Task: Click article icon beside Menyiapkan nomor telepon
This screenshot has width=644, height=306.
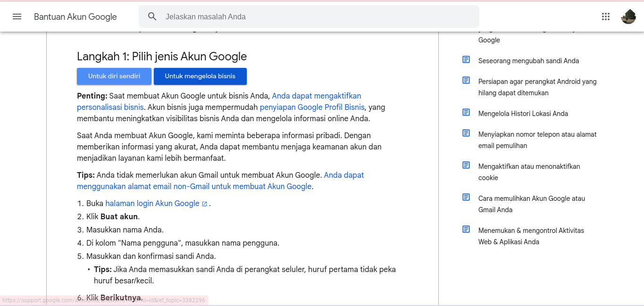Action: pyautogui.click(x=466, y=133)
